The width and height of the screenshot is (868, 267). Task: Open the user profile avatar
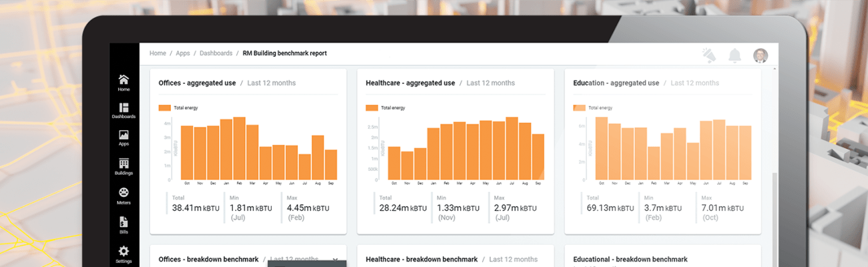point(761,55)
